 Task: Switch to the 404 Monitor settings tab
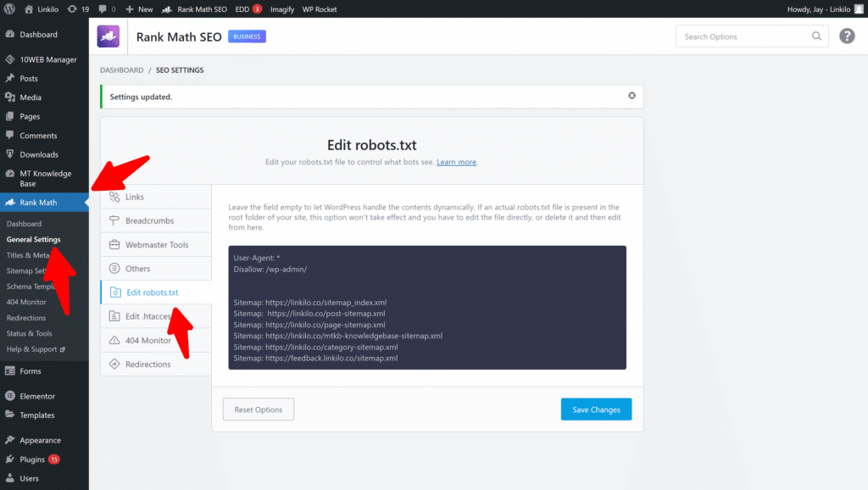point(156,341)
